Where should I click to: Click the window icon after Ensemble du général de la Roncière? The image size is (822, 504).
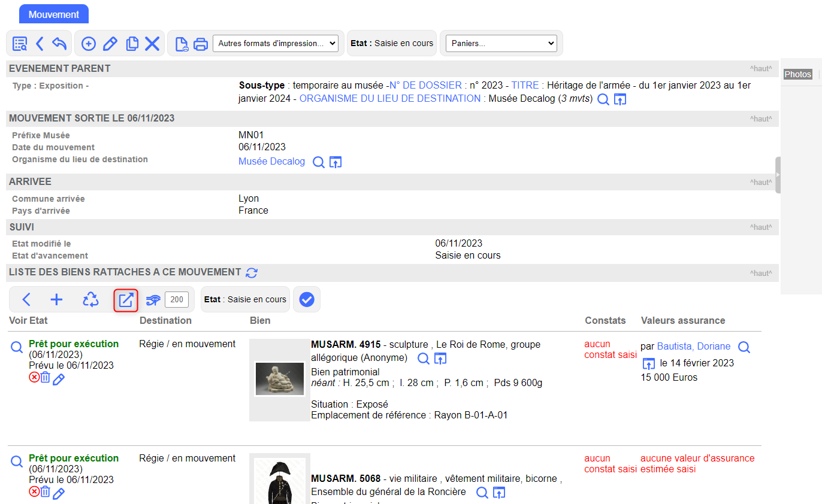click(x=499, y=493)
